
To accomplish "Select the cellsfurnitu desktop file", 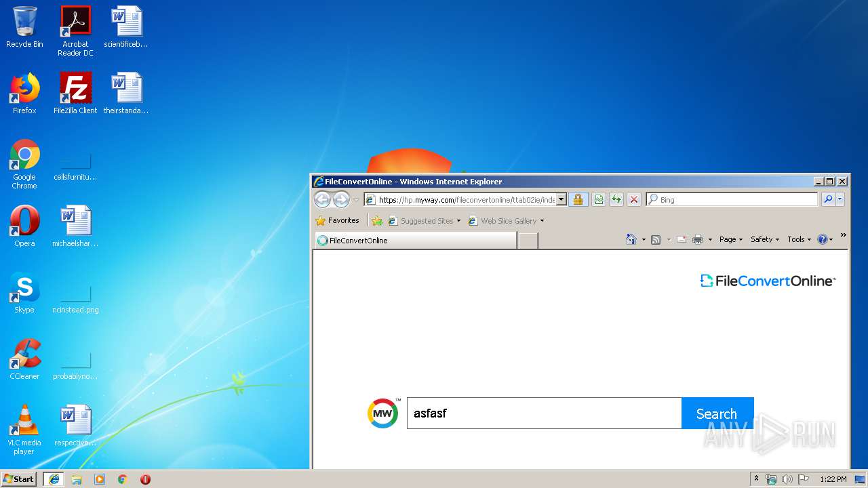I will tap(75, 167).
